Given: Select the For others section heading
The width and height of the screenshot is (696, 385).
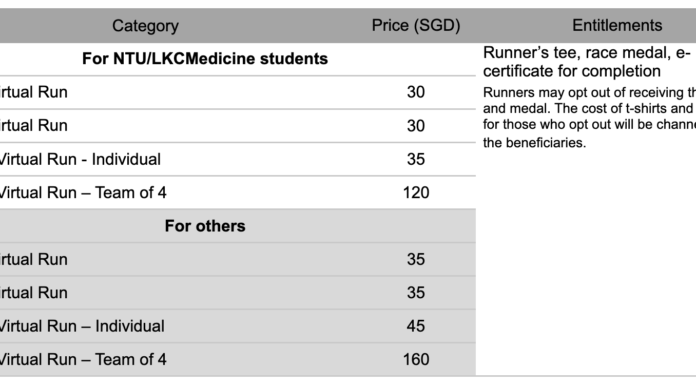Looking at the screenshot, I should coord(205,226).
